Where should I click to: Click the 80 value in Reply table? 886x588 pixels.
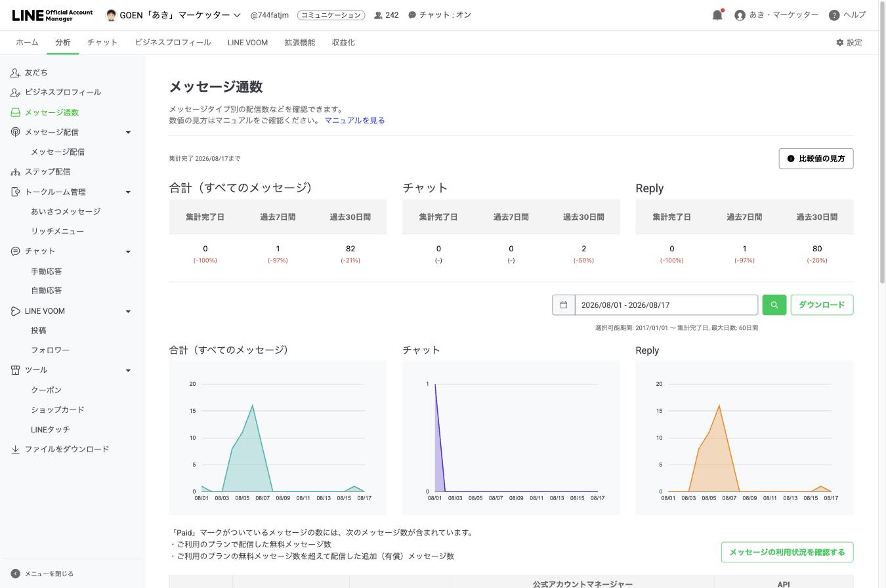tap(817, 249)
